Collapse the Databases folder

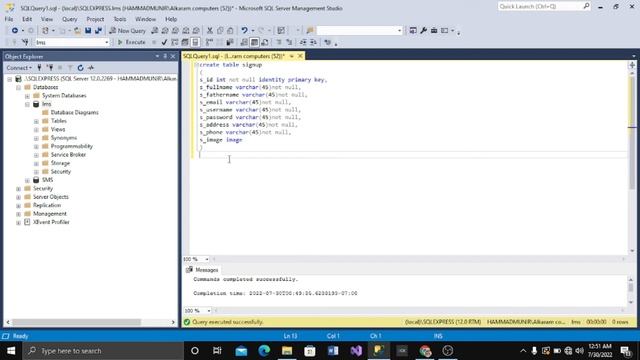pyautogui.click(x=18, y=87)
